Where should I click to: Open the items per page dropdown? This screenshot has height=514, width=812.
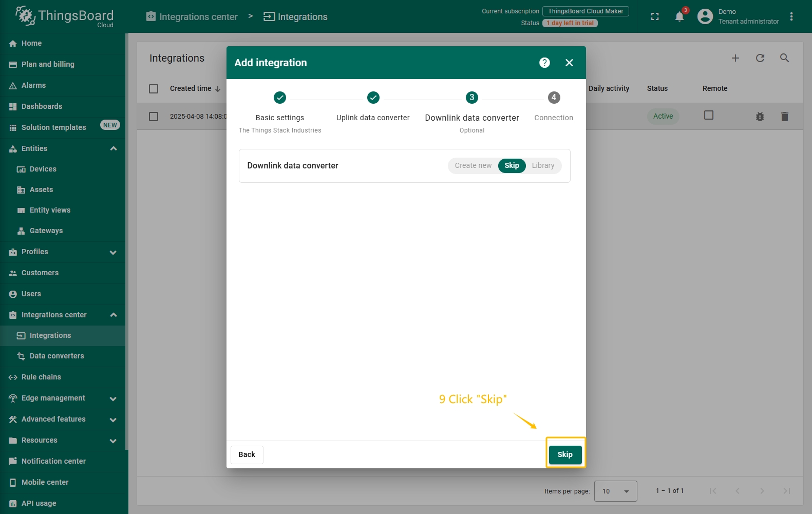[x=615, y=491]
